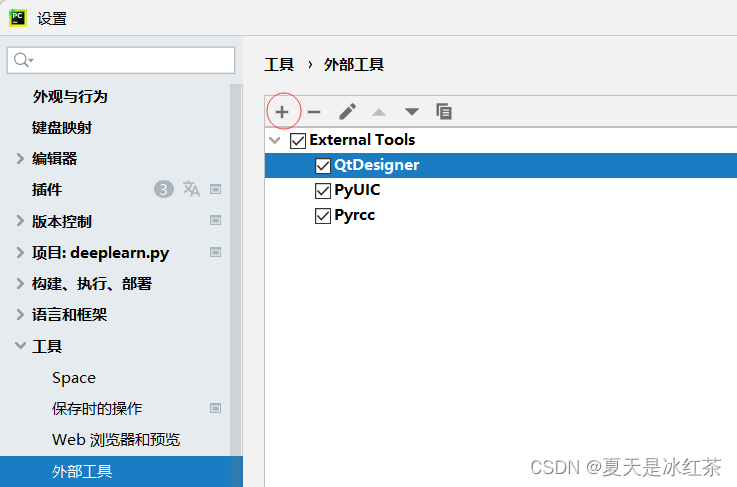Expand the 编辑器 settings section
737x487 pixels.
[20, 158]
